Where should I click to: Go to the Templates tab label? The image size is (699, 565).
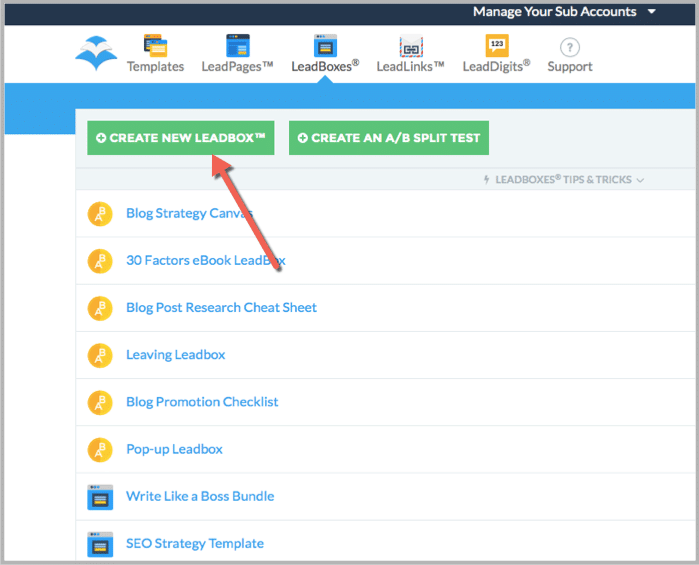tap(155, 66)
